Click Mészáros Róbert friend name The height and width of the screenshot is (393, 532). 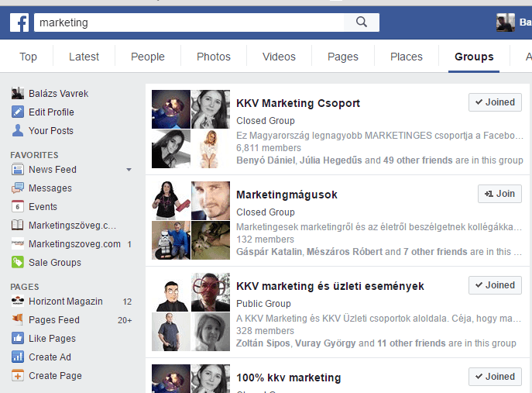pyautogui.click(x=345, y=252)
